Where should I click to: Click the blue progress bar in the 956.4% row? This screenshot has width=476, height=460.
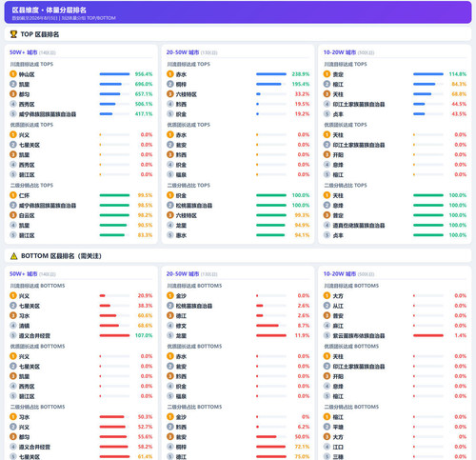[x=114, y=74]
